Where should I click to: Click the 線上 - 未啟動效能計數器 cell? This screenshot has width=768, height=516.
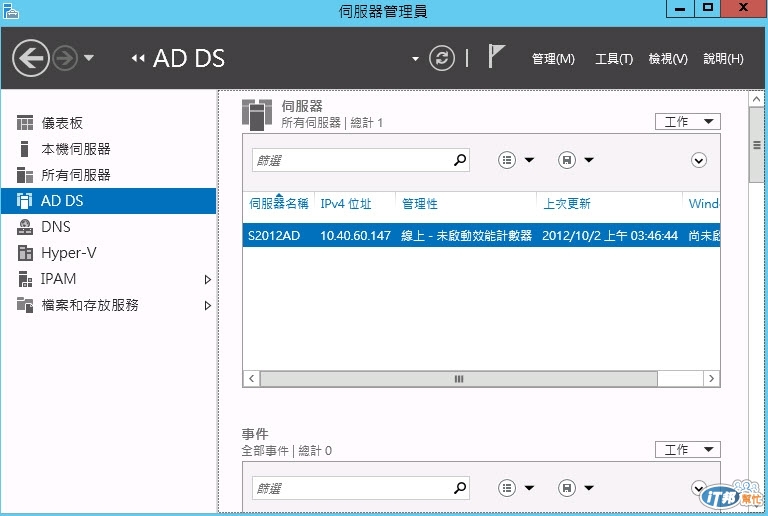[466, 235]
